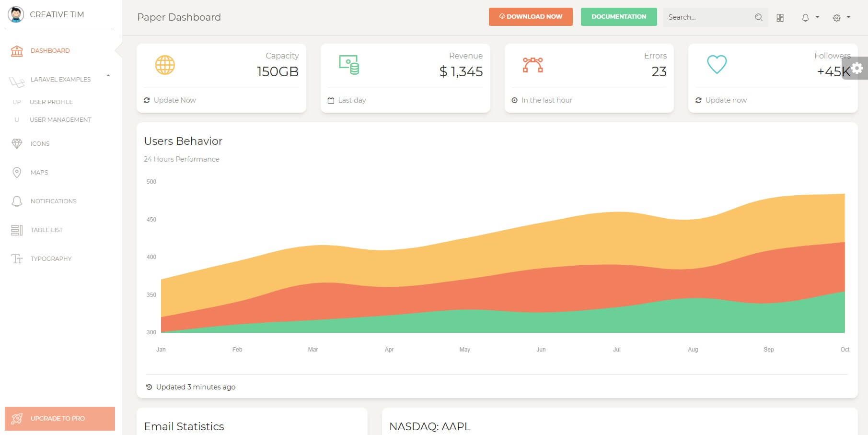Collapse the Laravel Examples section
Screen dimensions: 868x435
[108, 75]
